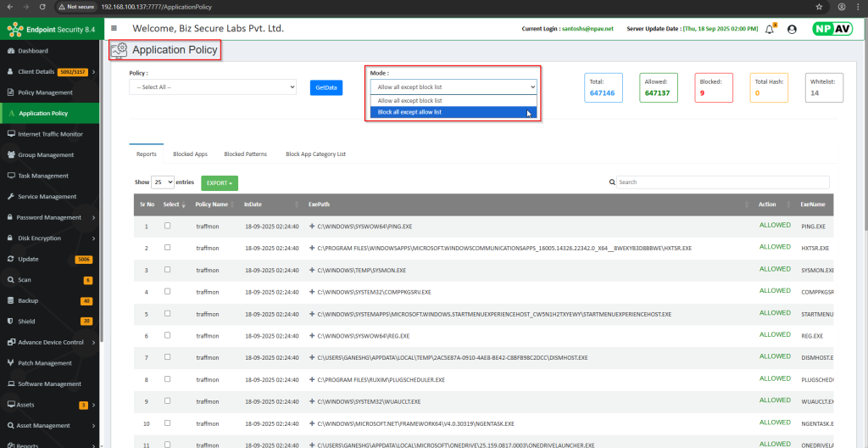
Task: Click the notification bell icon
Action: (770, 29)
